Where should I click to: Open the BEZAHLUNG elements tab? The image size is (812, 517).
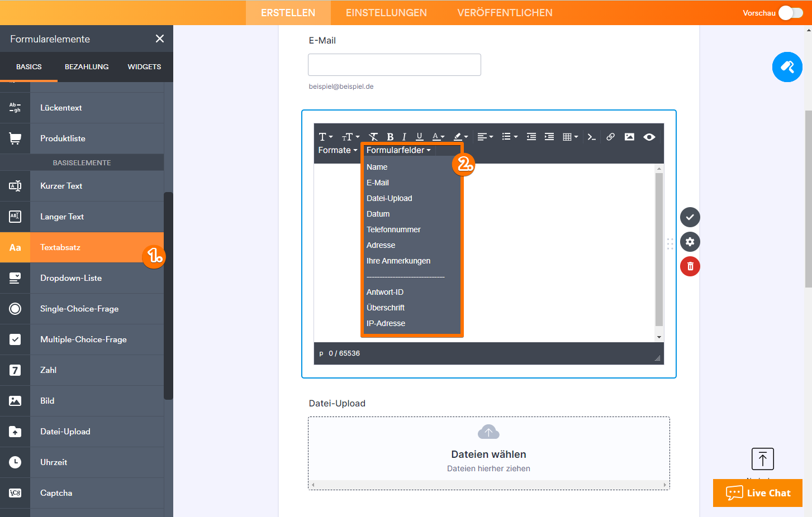87,66
